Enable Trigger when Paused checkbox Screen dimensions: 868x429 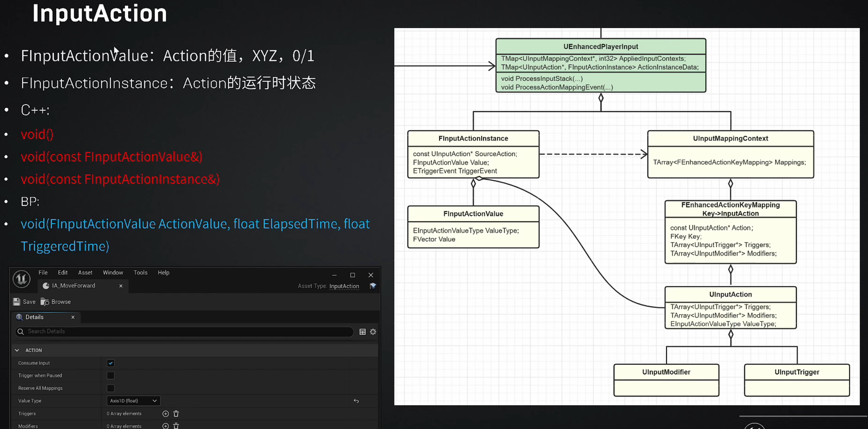110,376
